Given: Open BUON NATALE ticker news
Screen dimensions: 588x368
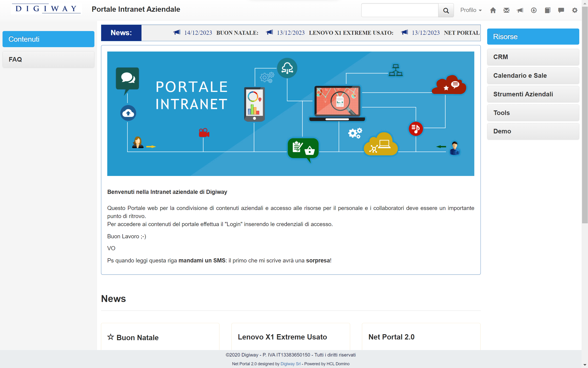Looking at the screenshot, I should pos(237,33).
